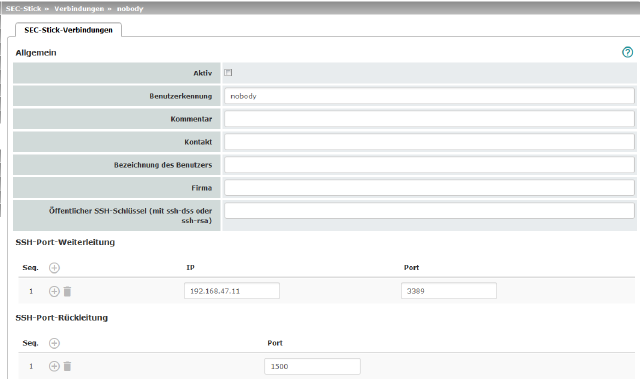Add row via plus in SSH-Port-Rückleitung header

pyautogui.click(x=54, y=343)
